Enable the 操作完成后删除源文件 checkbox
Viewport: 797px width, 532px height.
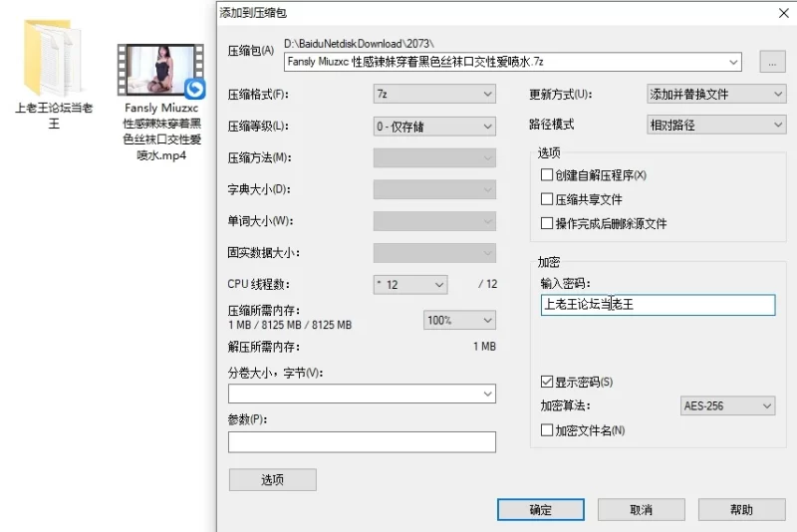[547, 223]
